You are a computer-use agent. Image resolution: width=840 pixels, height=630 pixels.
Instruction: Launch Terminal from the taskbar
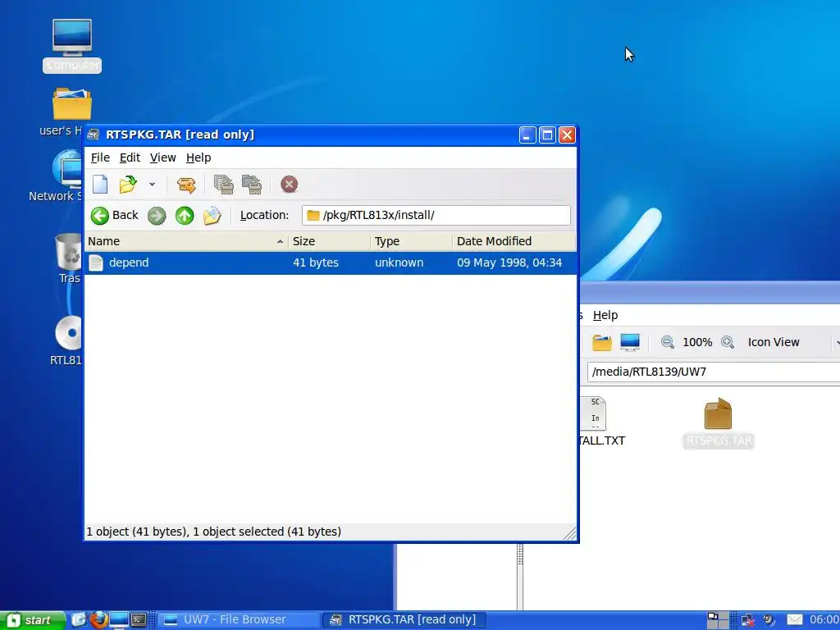tap(139, 620)
